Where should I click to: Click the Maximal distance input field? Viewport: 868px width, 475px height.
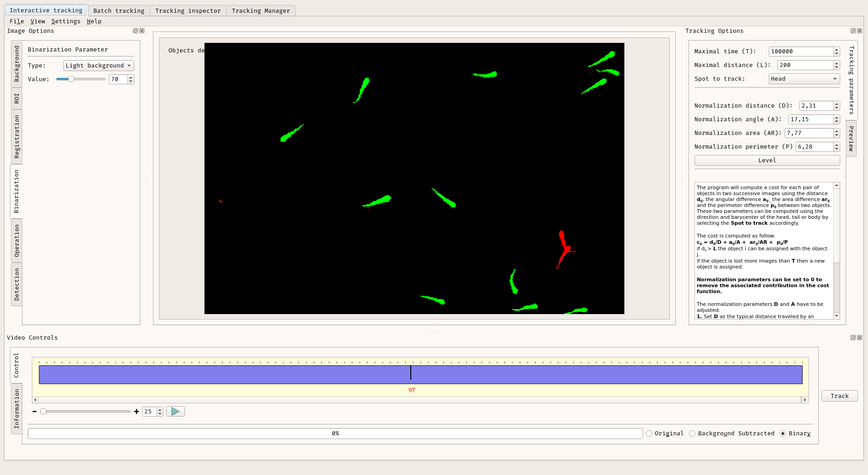pos(805,65)
